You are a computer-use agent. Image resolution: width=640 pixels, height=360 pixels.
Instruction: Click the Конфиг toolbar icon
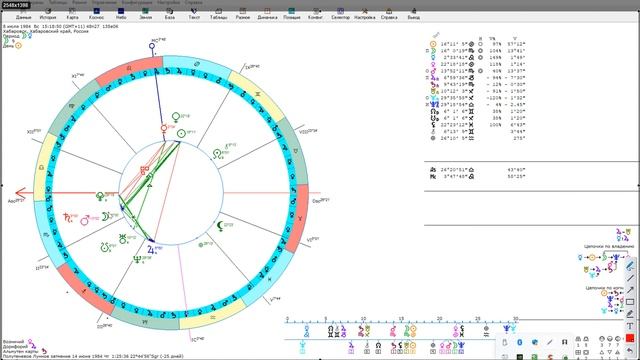point(316,14)
